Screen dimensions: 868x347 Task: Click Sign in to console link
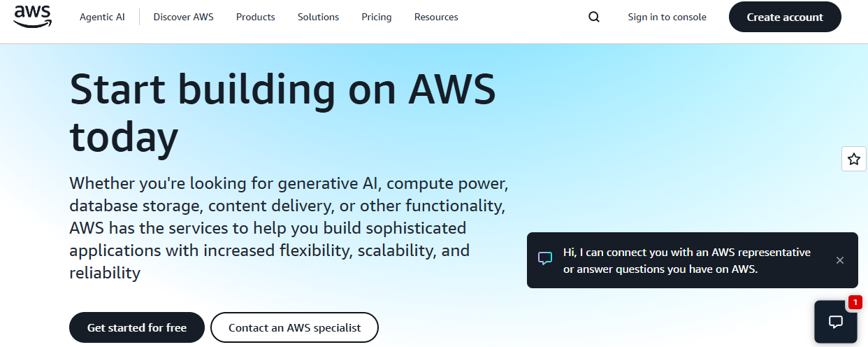pos(667,17)
